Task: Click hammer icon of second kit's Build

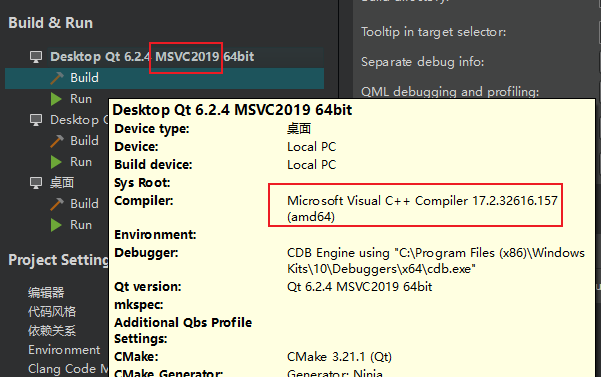Action: tap(57, 141)
